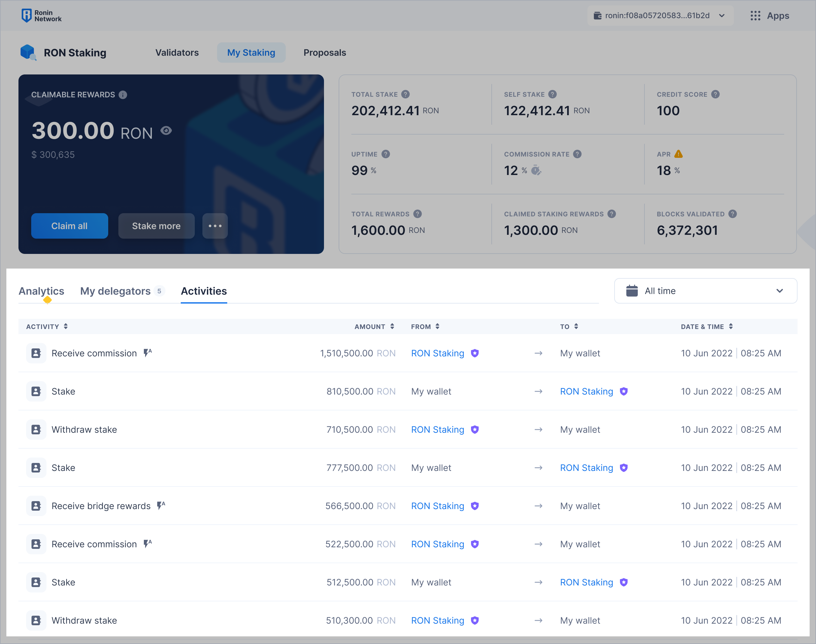Click the Claimable Rewards info icon

pyautogui.click(x=123, y=94)
